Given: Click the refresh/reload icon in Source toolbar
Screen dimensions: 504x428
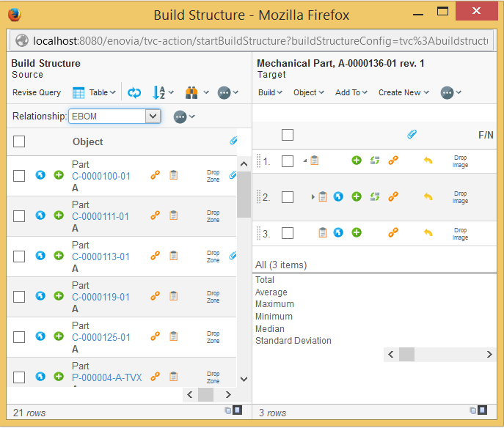Looking at the screenshot, I should [134, 92].
